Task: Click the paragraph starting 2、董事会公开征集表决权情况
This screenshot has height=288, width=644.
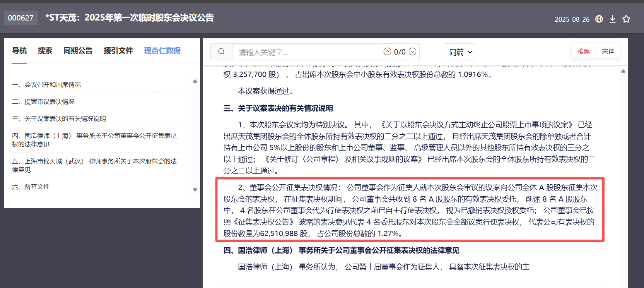Action: 410,210
